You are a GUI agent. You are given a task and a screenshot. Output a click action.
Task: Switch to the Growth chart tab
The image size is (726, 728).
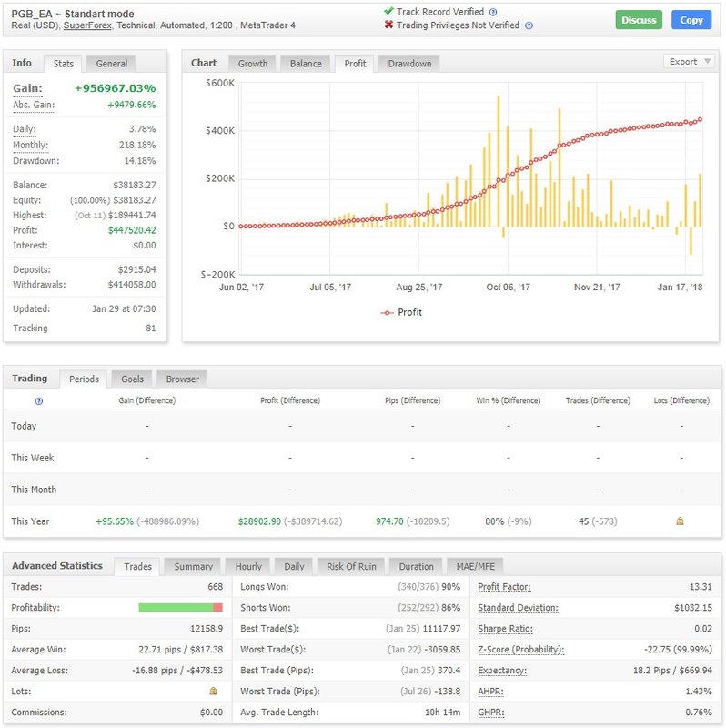[x=253, y=64]
